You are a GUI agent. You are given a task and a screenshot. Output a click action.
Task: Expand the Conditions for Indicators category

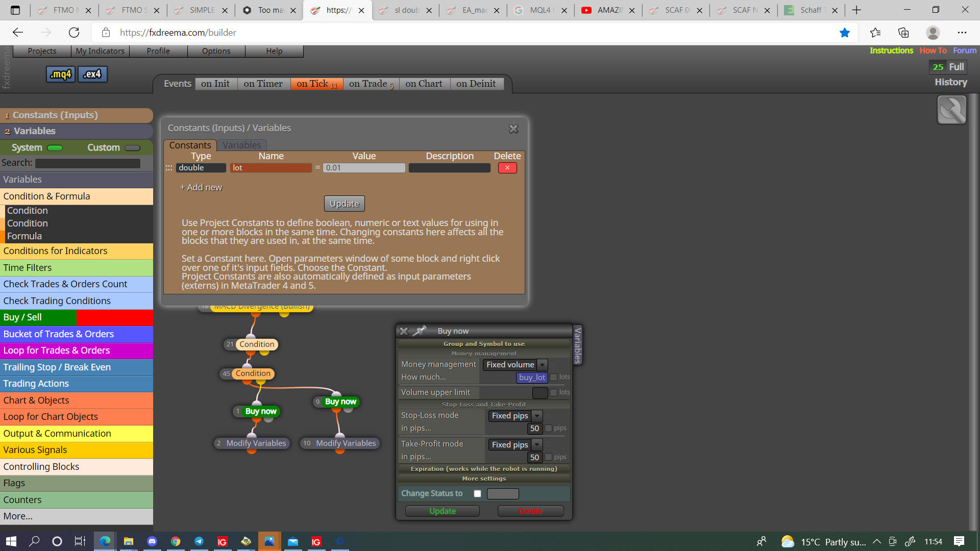(x=77, y=251)
